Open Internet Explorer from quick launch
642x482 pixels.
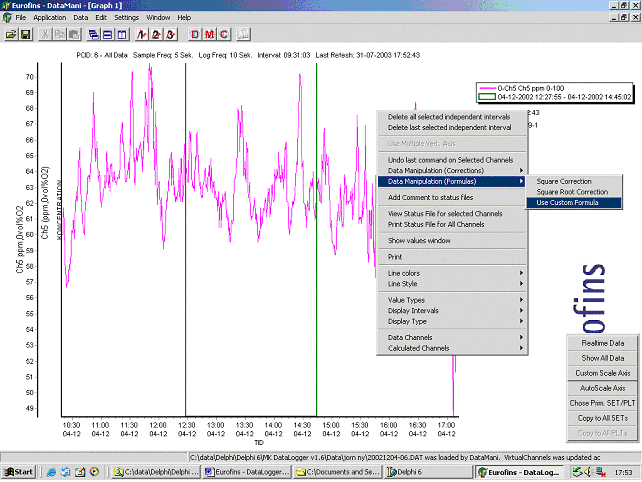coord(51,472)
